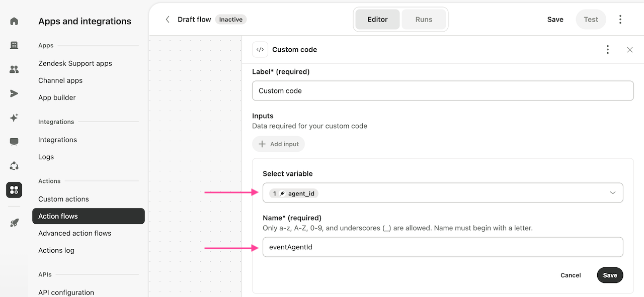
Task: Switch to the Runs tab
Action: 424,20
